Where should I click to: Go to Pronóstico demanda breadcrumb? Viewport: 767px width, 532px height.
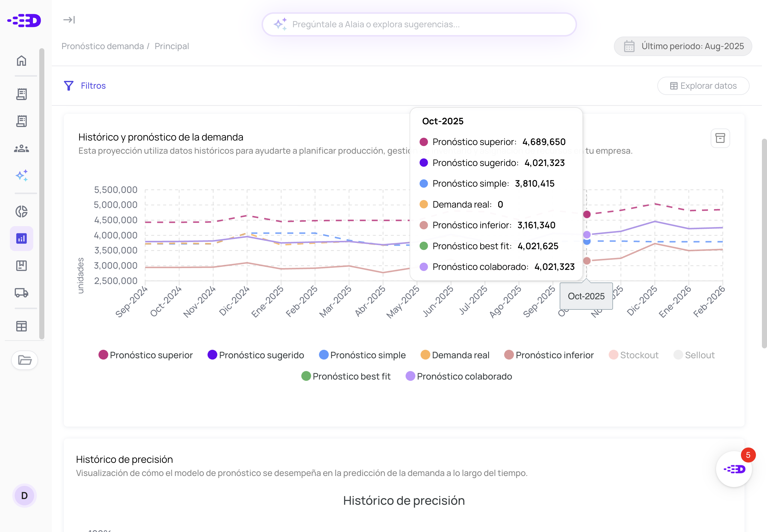click(x=103, y=46)
